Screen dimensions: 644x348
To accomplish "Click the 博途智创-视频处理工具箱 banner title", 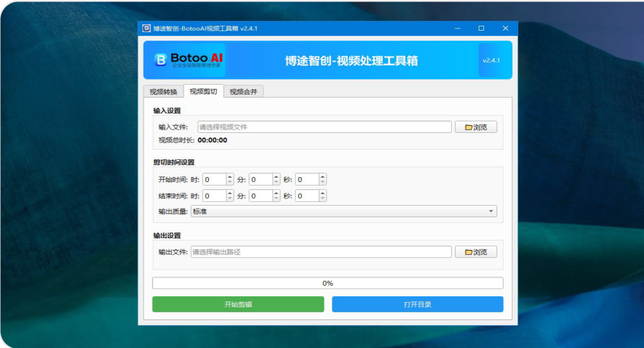I will pos(352,61).
